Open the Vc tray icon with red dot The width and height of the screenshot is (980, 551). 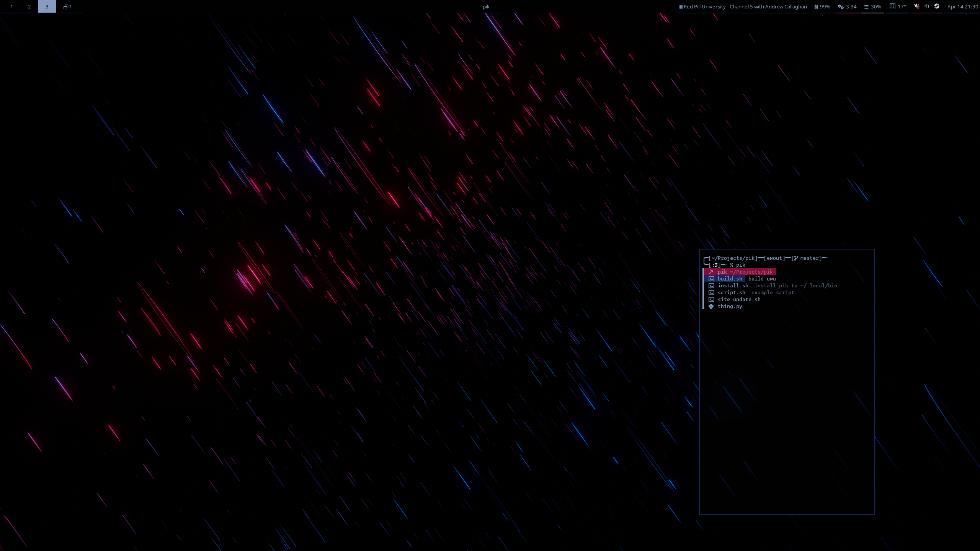(917, 6)
